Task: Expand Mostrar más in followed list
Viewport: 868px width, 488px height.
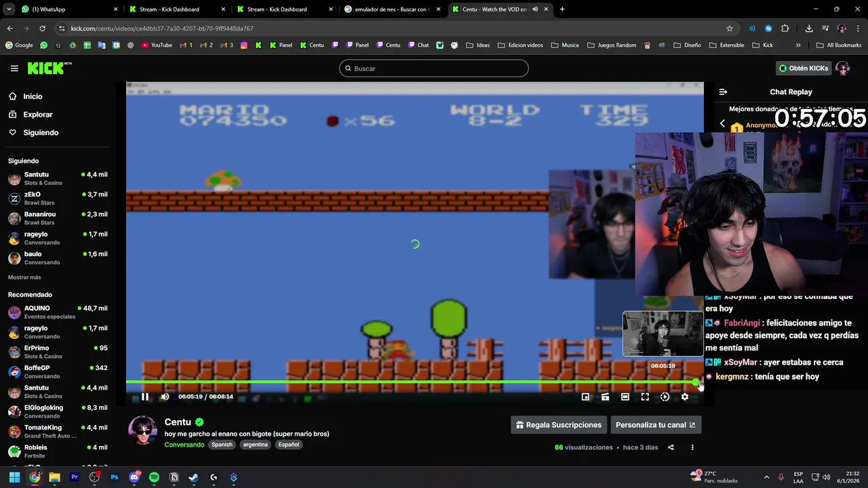Action: 24,277
